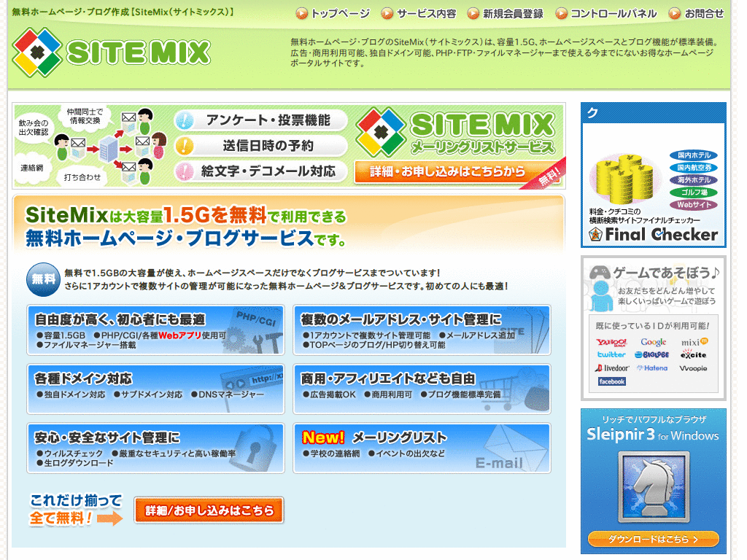Click the facebook logo

612,381
